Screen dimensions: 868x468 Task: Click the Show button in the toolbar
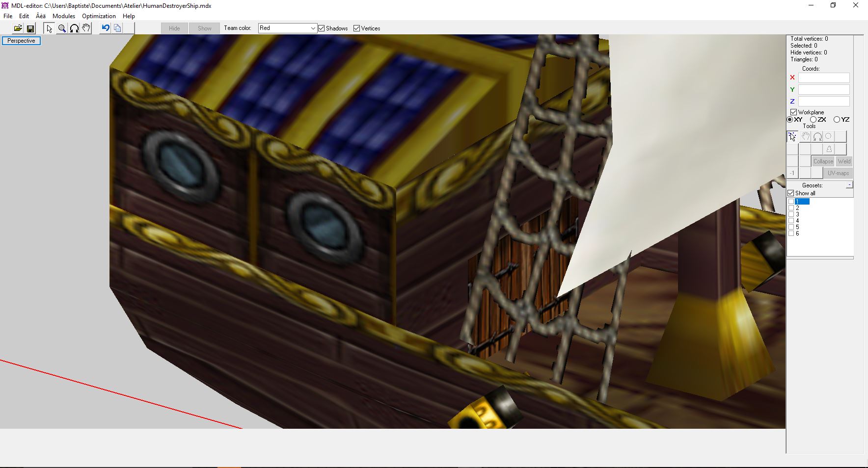(205, 28)
